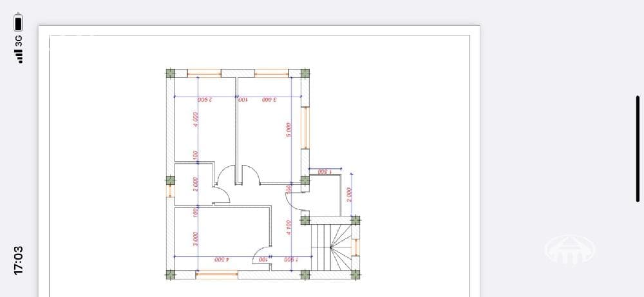The image size is (644, 297).
Task: Click the 2 900 dimension label
Action: pyautogui.click(x=205, y=100)
